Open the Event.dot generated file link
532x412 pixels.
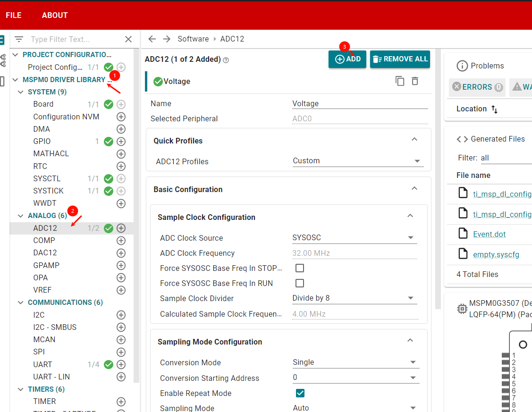489,234
